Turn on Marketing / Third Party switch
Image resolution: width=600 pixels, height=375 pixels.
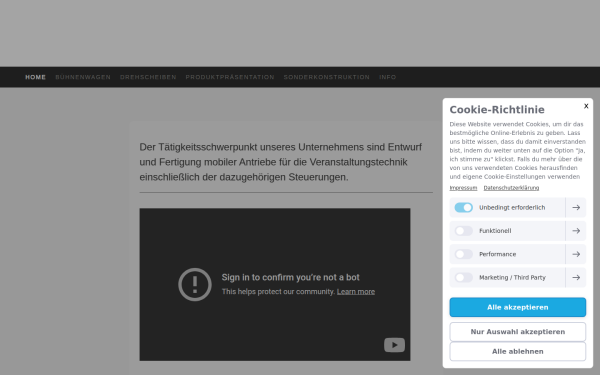pos(463,277)
